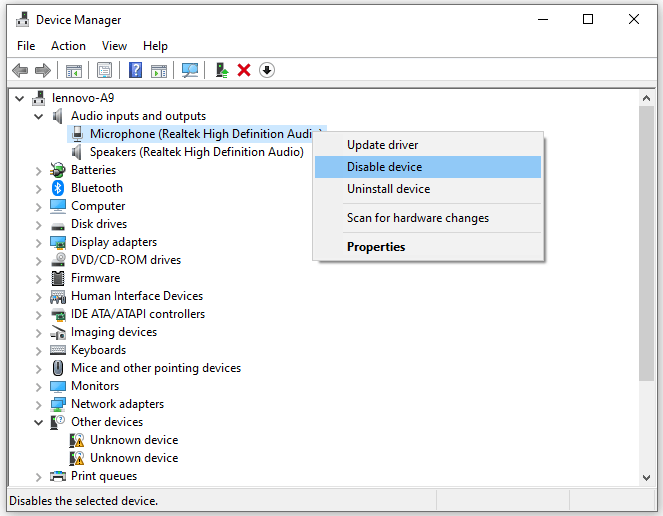Click the Show/Hide Action Pane toolbar icon

coord(159,70)
